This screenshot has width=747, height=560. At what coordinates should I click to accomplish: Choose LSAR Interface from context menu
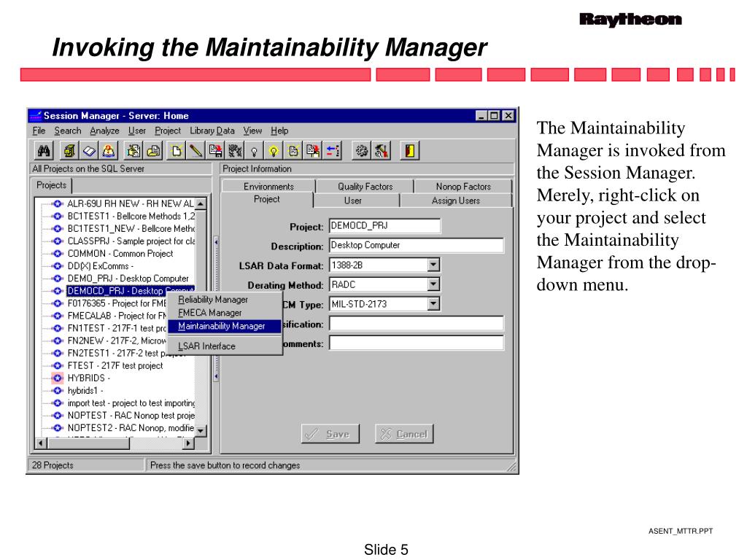click(x=224, y=346)
